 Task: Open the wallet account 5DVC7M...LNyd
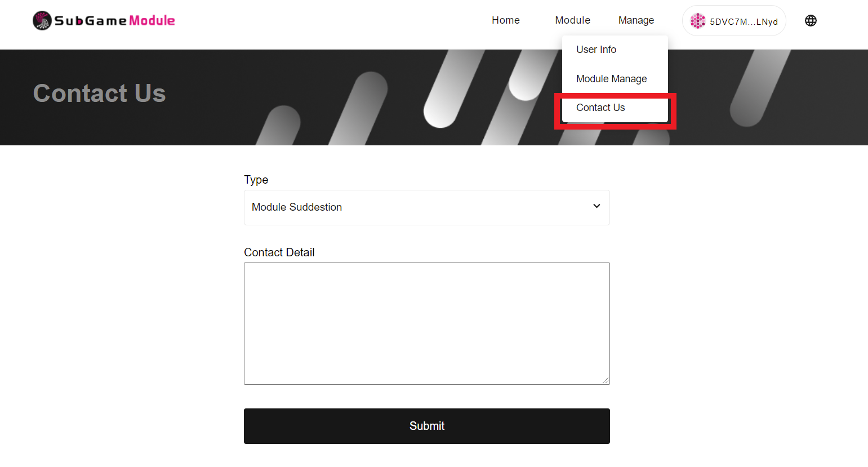(x=734, y=21)
